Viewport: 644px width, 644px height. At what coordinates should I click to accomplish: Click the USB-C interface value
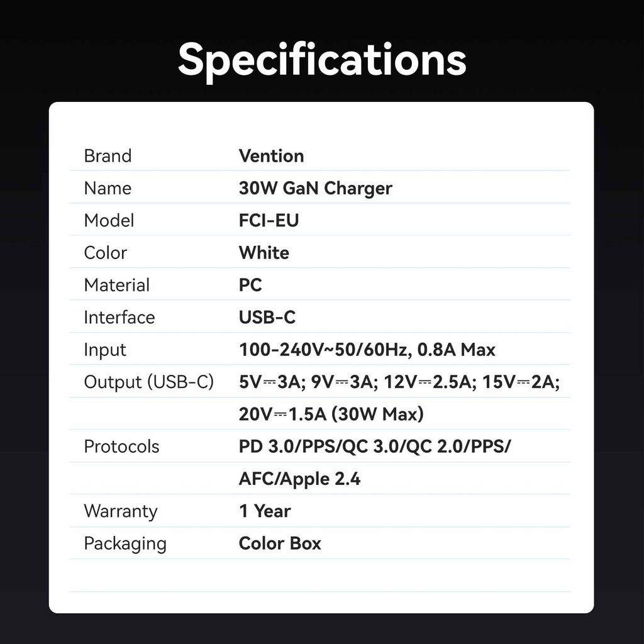tap(267, 318)
